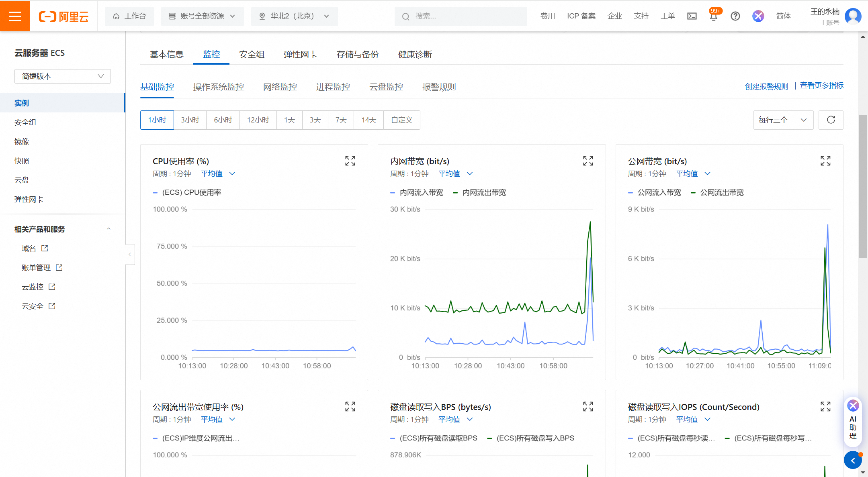
Task: Switch to 健康诊断 tab
Action: click(x=415, y=54)
